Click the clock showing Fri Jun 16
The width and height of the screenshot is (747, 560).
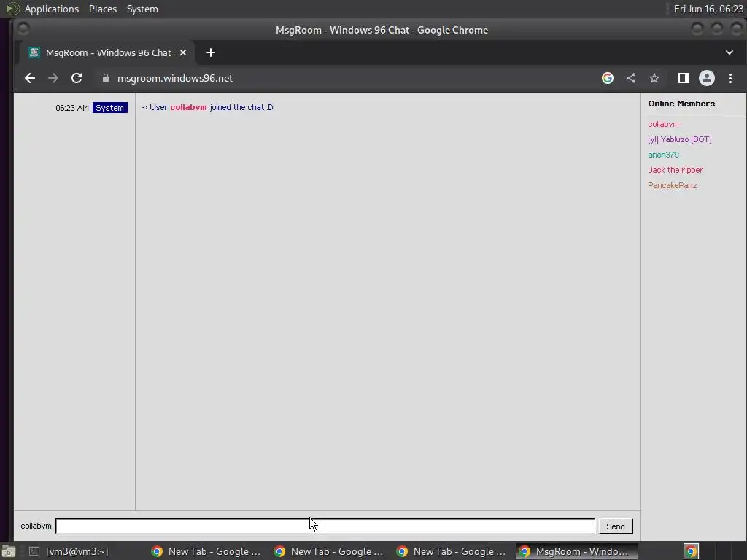[x=708, y=9]
